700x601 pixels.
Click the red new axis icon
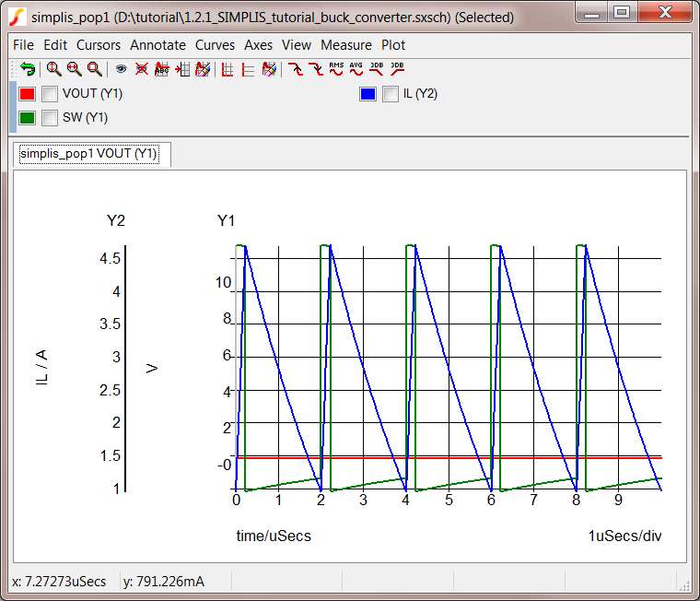point(248,70)
